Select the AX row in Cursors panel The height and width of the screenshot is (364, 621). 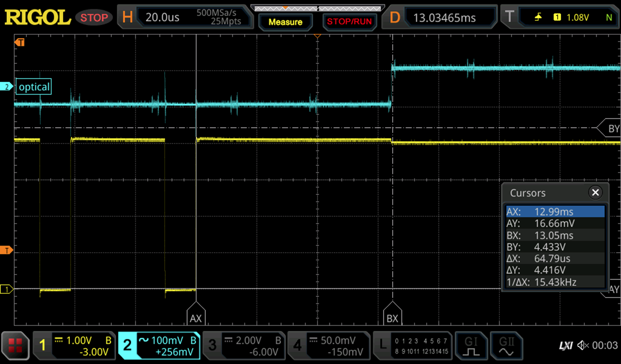[x=555, y=212]
